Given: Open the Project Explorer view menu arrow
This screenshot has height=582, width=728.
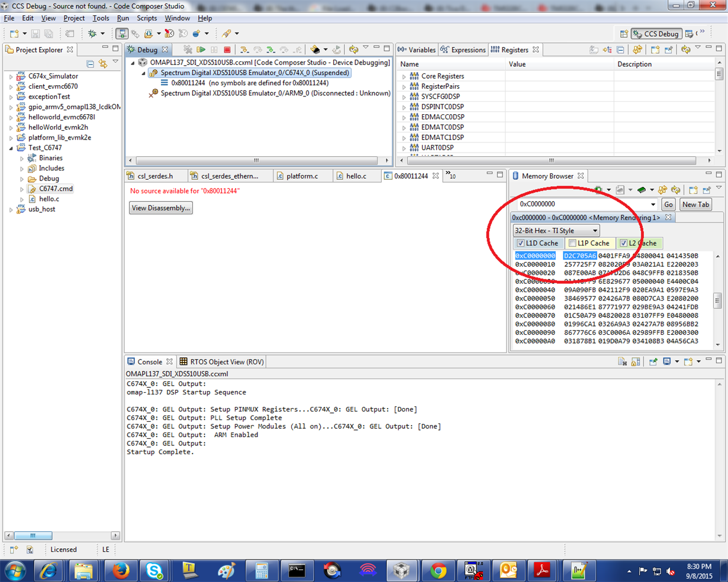Looking at the screenshot, I should pyautogui.click(x=115, y=62).
